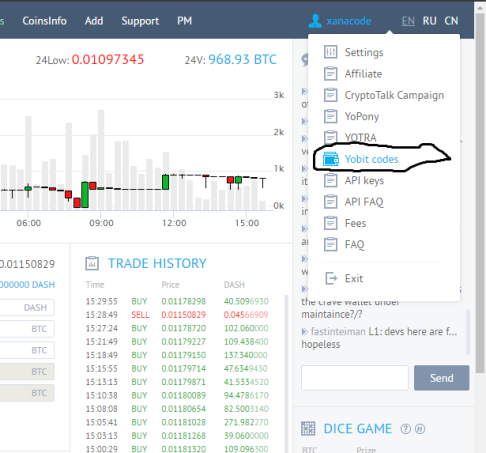Click the SELL trade row at 15:28:49
Viewport: 486px width, 453px height.
click(x=177, y=315)
